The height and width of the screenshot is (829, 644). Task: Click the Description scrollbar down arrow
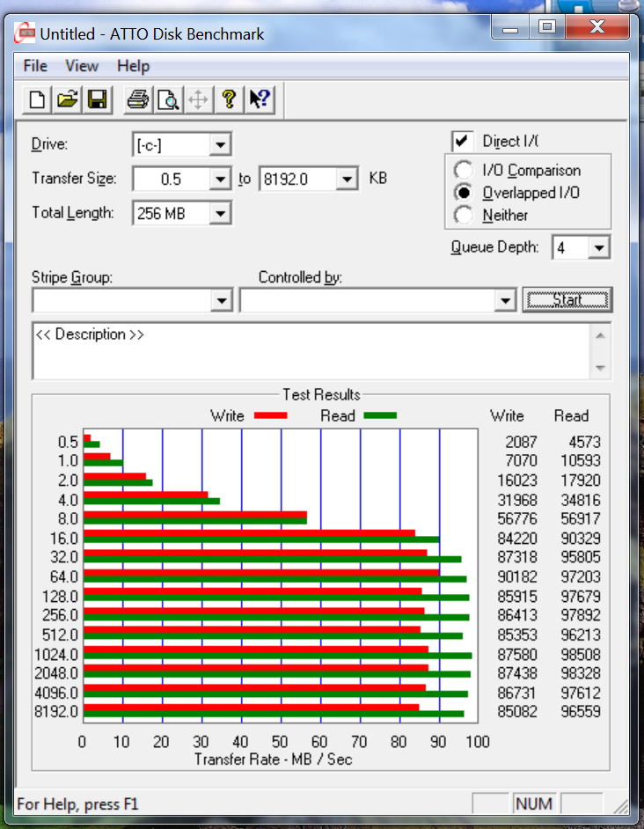click(x=601, y=368)
